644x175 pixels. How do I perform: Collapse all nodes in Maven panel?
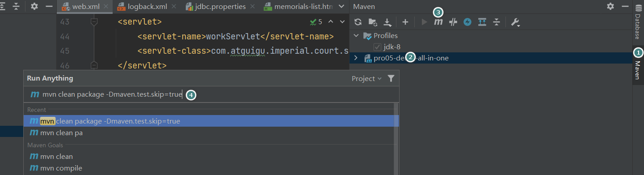[x=496, y=22]
